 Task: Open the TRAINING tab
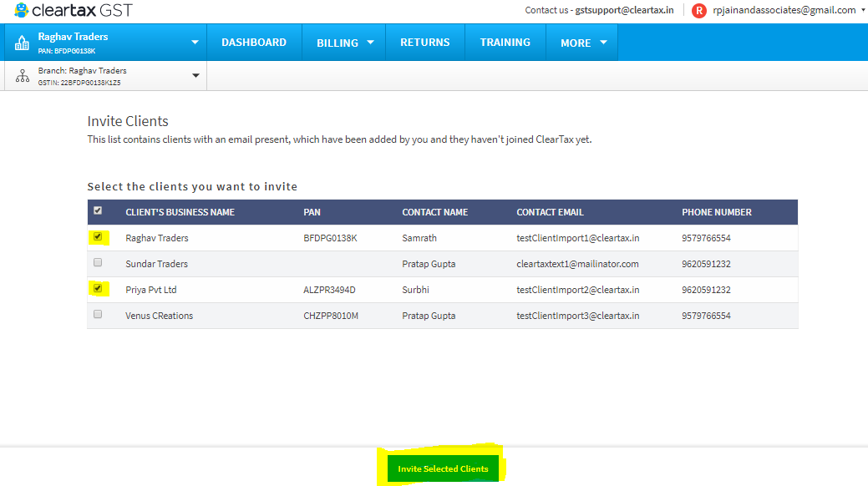[505, 42]
